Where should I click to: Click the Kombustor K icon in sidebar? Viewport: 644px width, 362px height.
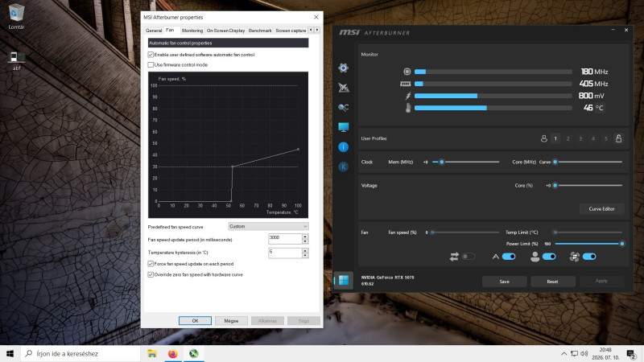344,167
